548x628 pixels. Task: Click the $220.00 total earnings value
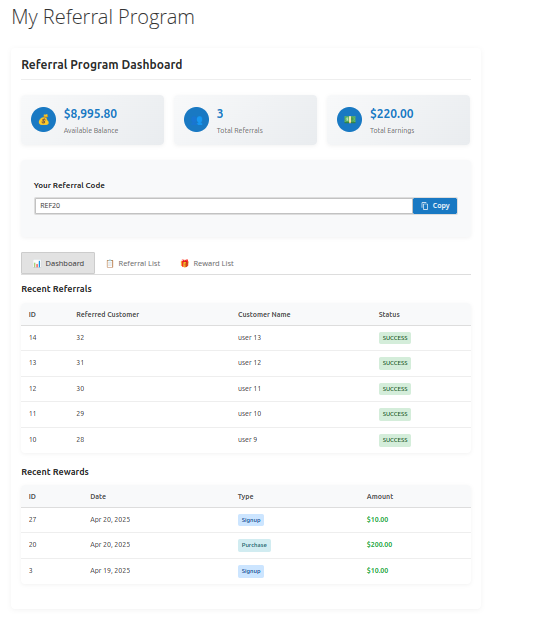tap(392, 114)
